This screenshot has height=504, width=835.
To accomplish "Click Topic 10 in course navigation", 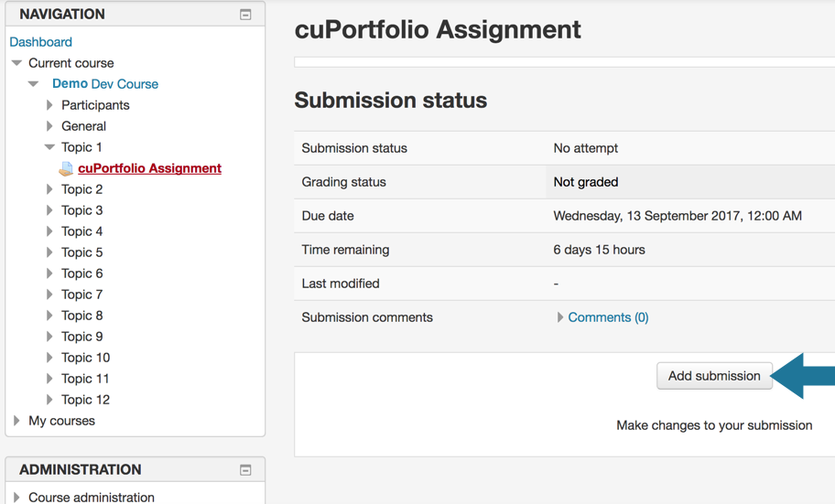I will tap(85, 358).
